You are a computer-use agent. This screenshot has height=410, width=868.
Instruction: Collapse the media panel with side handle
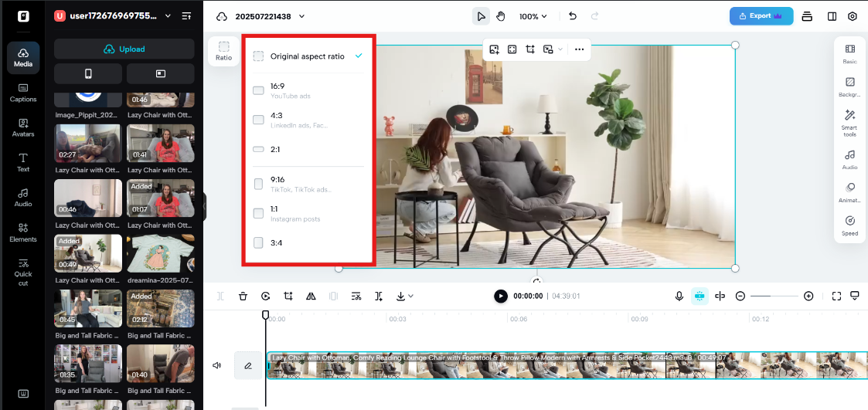pos(204,206)
